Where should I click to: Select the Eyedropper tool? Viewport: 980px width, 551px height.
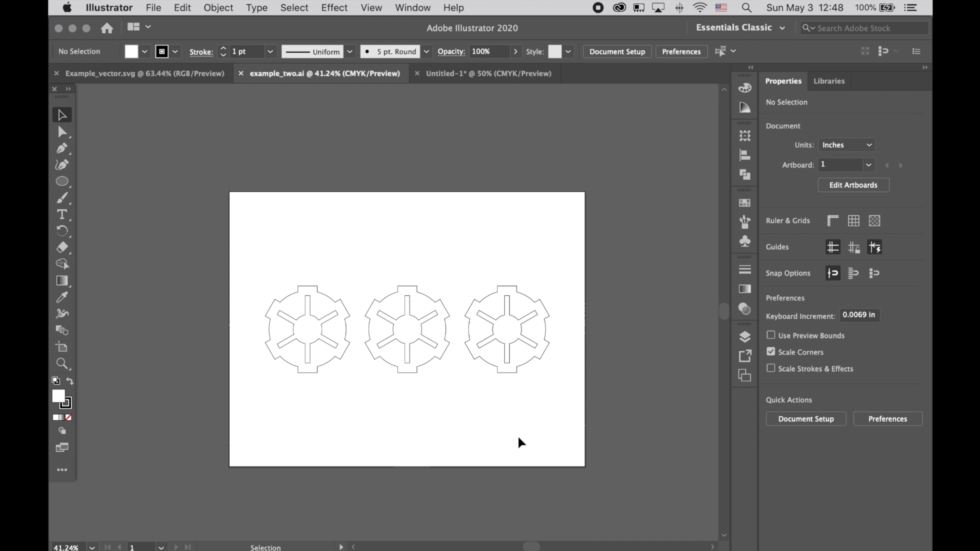62,297
